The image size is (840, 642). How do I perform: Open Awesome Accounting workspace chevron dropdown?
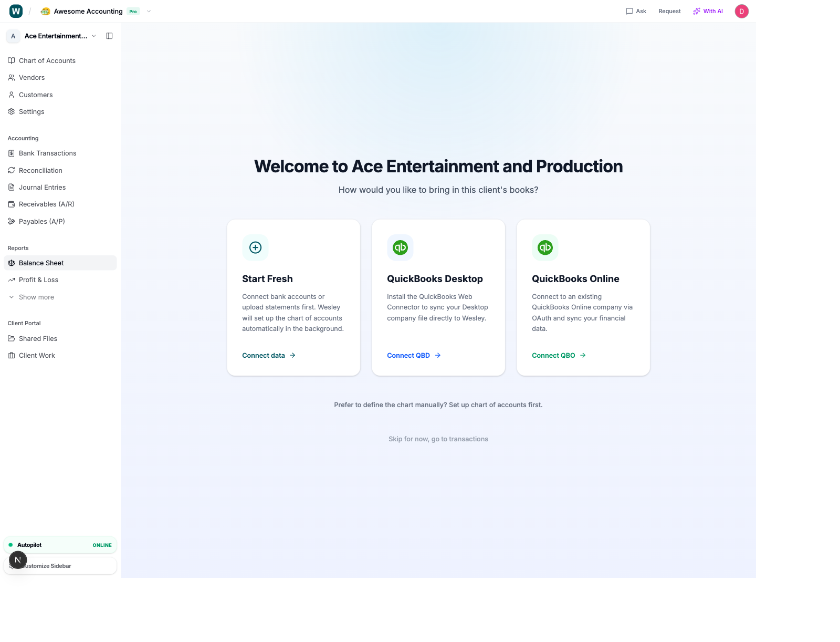pyautogui.click(x=149, y=12)
